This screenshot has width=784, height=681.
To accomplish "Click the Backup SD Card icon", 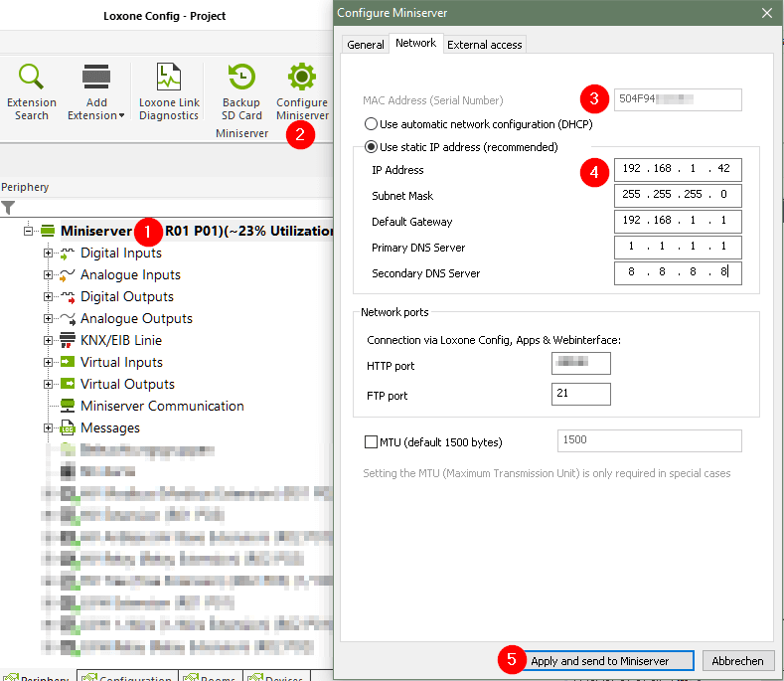I will [241, 78].
